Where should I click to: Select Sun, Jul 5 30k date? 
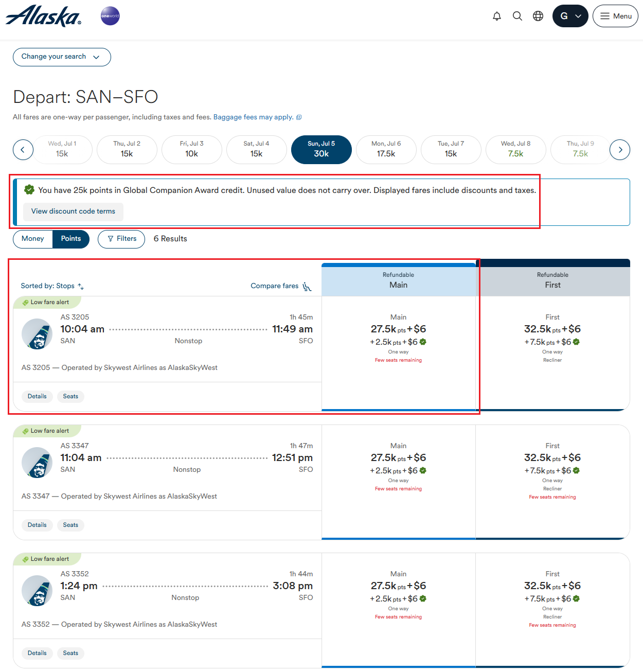coord(321,149)
